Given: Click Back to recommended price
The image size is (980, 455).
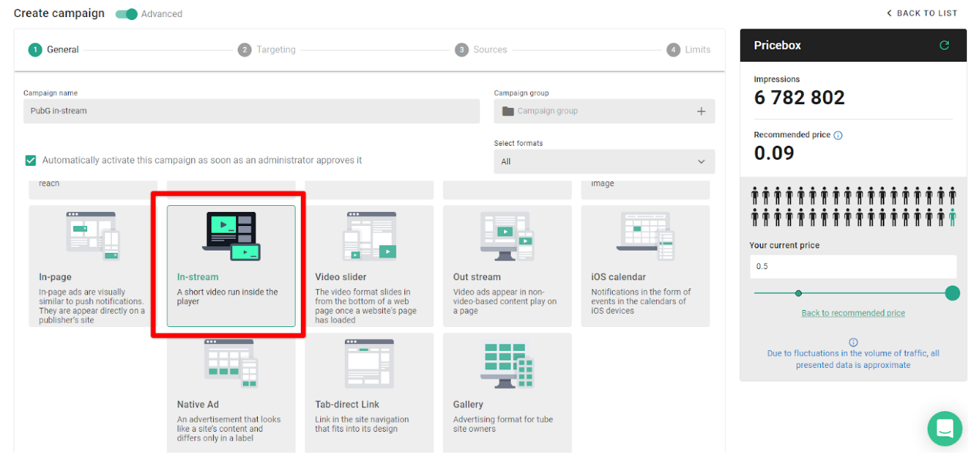Looking at the screenshot, I should point(853,312).
